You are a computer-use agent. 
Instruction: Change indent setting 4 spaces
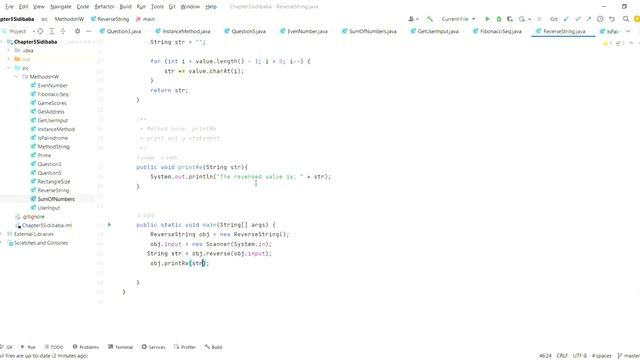tap(602, 356)
